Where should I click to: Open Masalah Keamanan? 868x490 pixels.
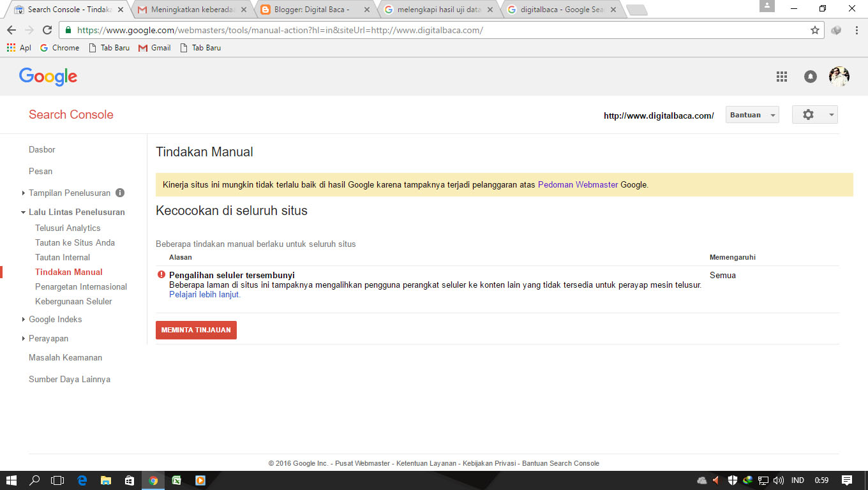(65, 357)
